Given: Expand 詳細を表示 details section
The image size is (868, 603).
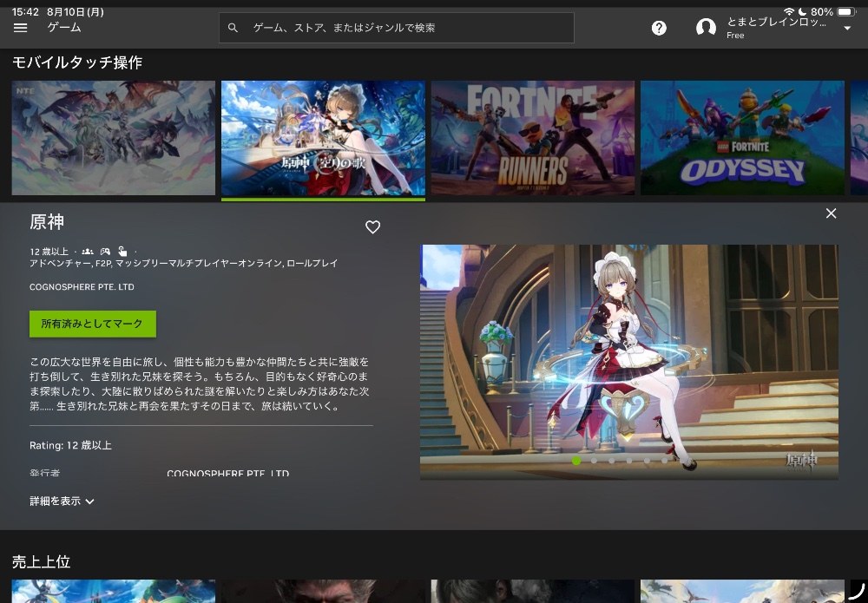Looking at the screenshot, I should [62, 501].
